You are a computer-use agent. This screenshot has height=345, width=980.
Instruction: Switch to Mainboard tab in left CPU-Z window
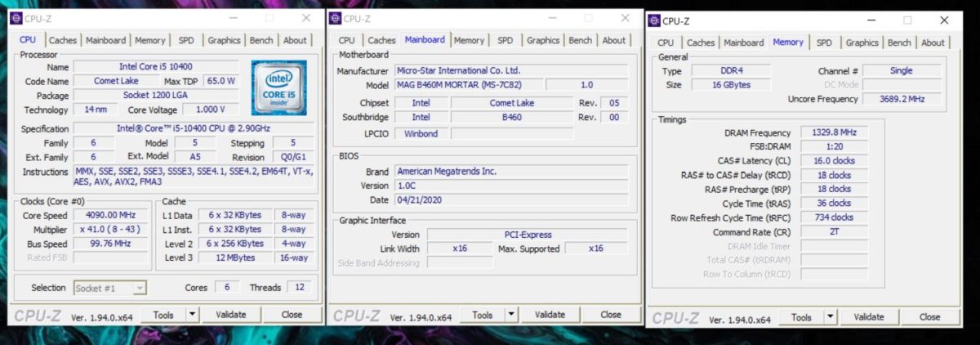pyautogui.click(x=106, y=40)
